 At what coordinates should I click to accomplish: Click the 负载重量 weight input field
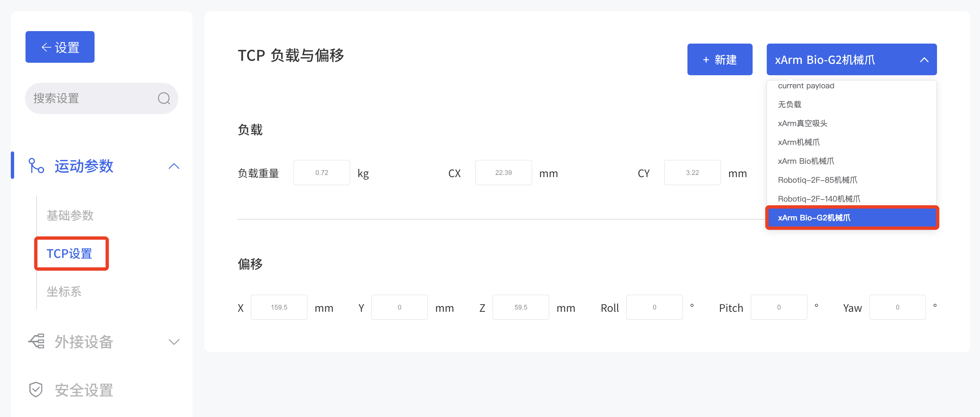pyautogui.click(x=321, y=172)
